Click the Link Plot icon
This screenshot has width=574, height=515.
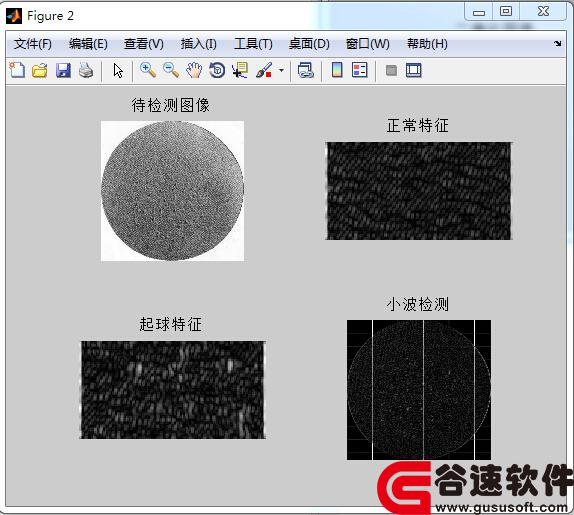point(305,70)
